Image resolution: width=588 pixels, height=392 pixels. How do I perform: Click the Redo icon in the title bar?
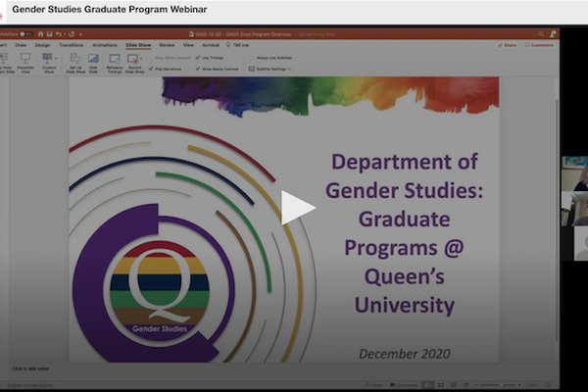pyautogui.click(x=72, y=34)
